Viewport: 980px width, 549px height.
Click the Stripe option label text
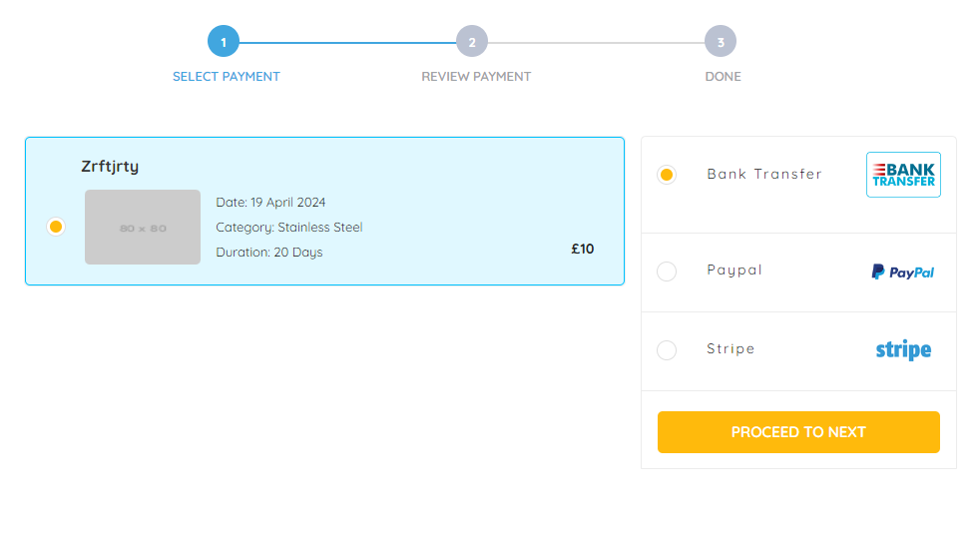click(731, 349)
